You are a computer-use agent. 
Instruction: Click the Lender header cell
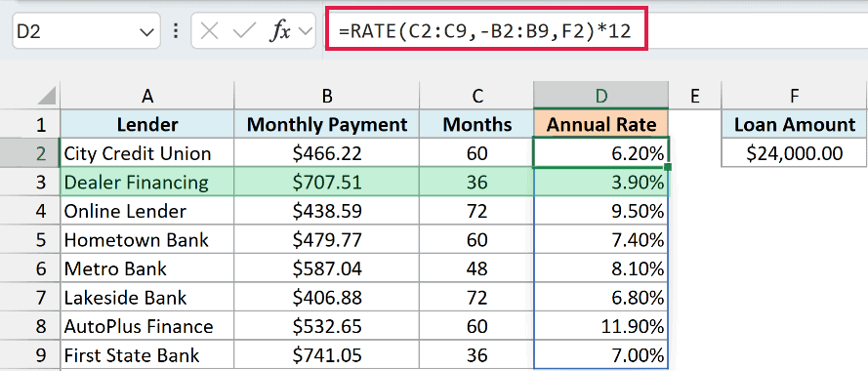pos(146,125)
